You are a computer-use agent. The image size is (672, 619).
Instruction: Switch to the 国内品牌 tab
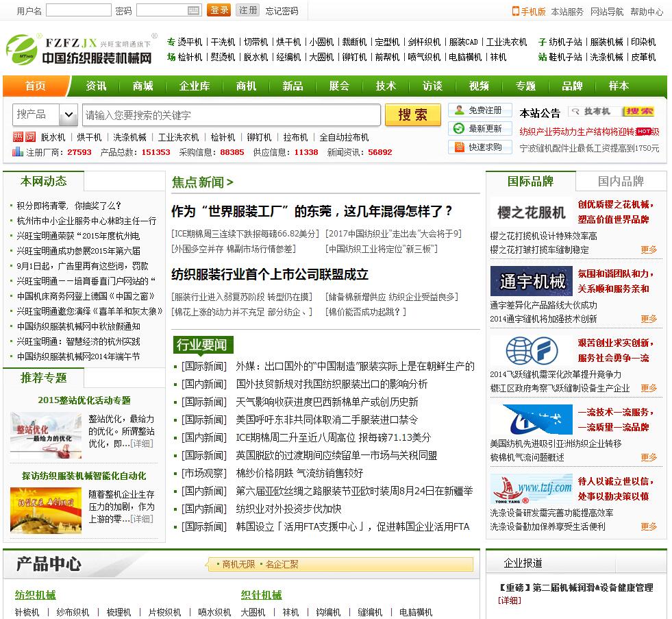tap(621, 181)
